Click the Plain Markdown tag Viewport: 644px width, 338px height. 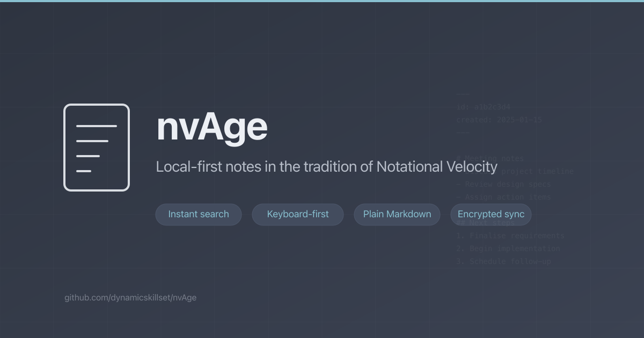point(397,215)
